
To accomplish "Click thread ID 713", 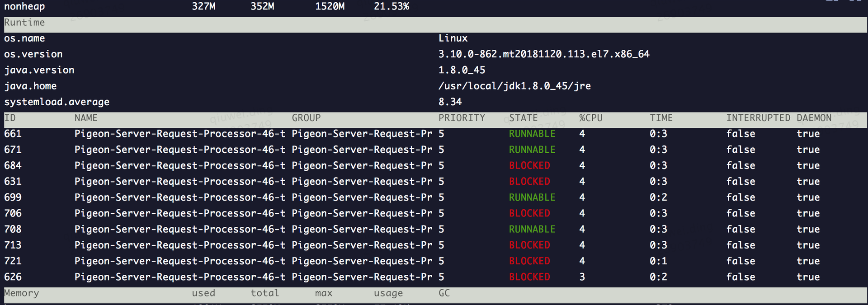I will [13, 245].
